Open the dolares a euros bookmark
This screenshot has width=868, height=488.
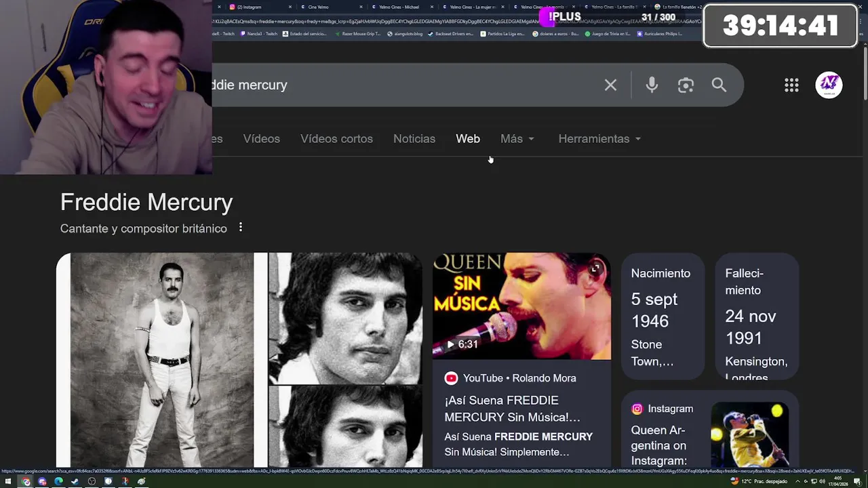click(555, 33)
